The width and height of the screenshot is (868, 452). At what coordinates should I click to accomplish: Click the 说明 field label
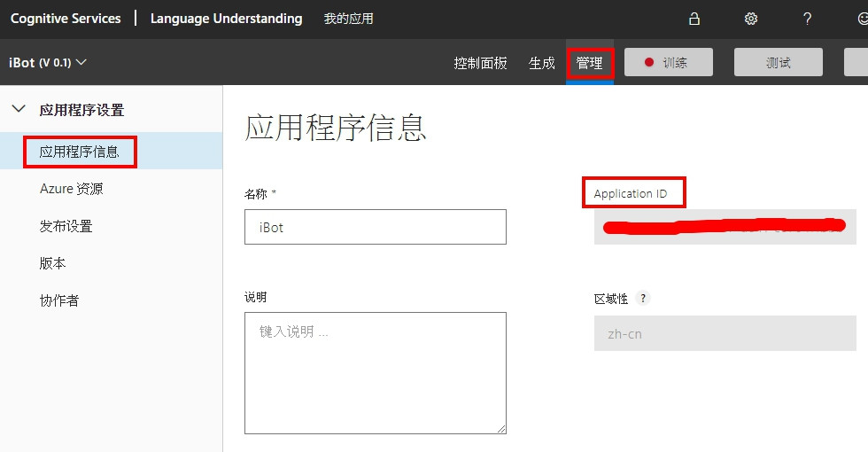pyautogui.click(x=256, y=297)
